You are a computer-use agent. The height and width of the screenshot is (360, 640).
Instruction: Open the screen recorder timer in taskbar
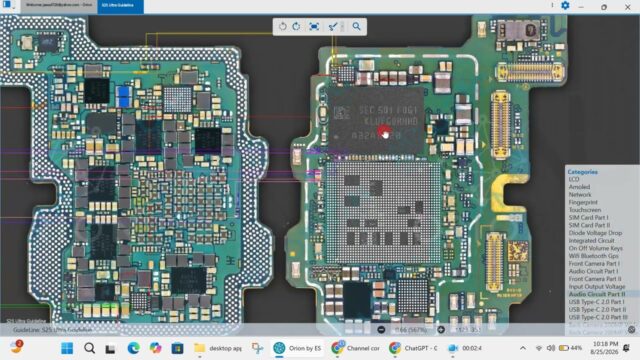tap(464, 348)
